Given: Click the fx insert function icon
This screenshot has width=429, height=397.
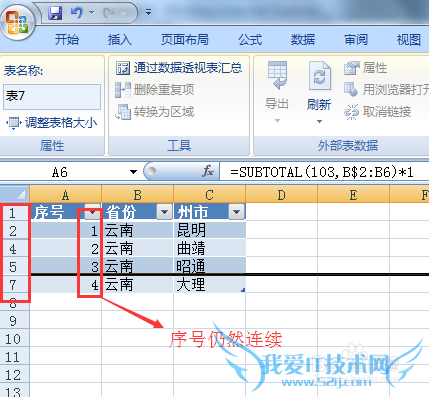Looking at the screenshot, I should (x=208, y=171).
